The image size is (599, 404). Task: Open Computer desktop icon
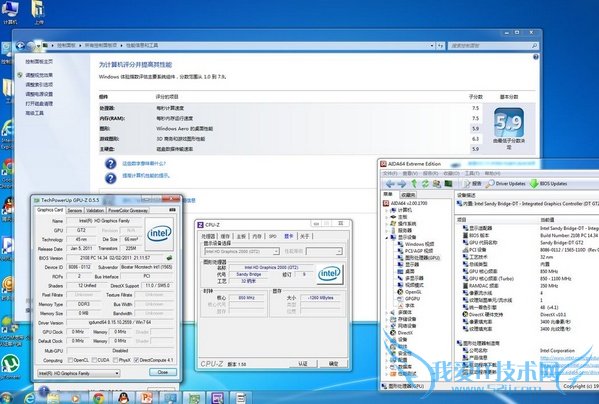click(x=10, y=13)
